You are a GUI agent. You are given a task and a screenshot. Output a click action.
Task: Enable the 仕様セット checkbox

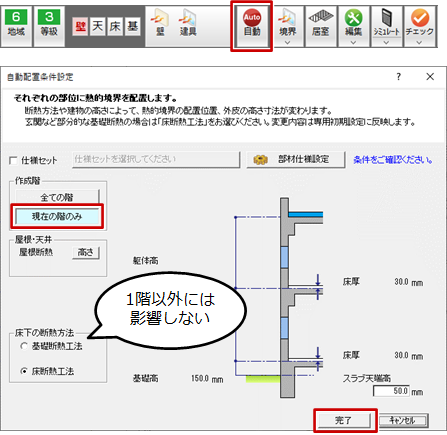[x=13, y=161]
